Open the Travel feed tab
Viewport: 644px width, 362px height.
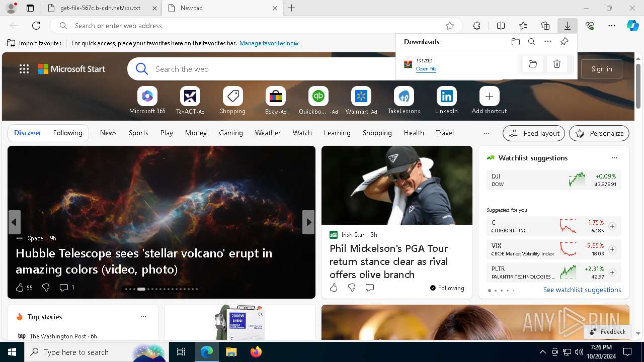(x=445, y=133)
